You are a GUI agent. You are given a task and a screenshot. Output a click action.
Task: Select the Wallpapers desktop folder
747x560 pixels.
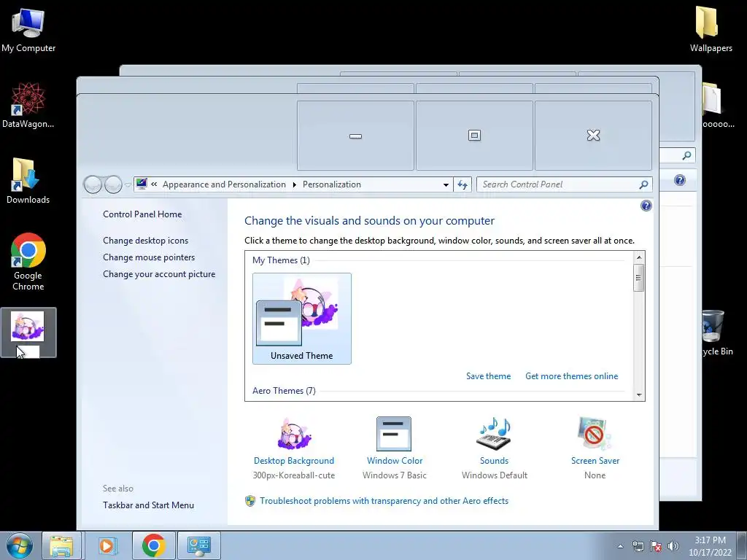point(711,28)
